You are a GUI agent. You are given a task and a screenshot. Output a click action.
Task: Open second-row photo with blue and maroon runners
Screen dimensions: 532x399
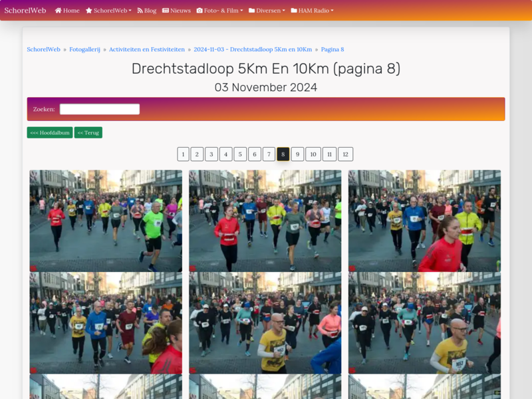(x=106, y=323)
